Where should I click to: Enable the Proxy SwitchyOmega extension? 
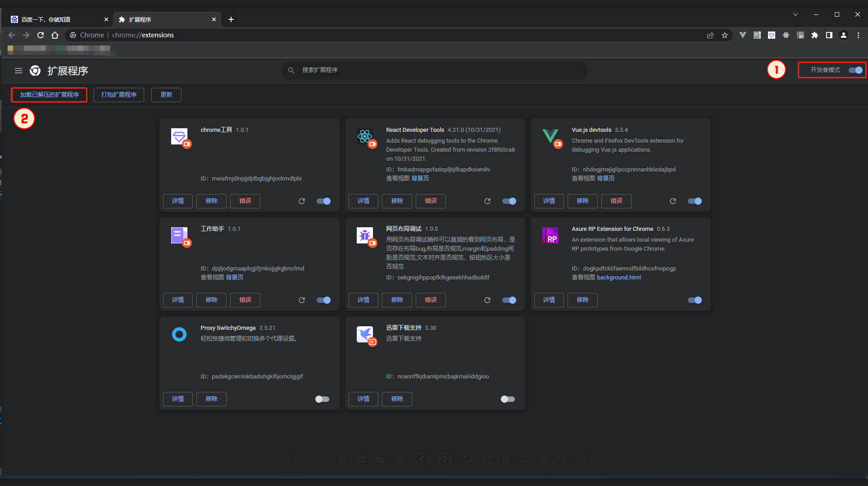tap(323, 399)
